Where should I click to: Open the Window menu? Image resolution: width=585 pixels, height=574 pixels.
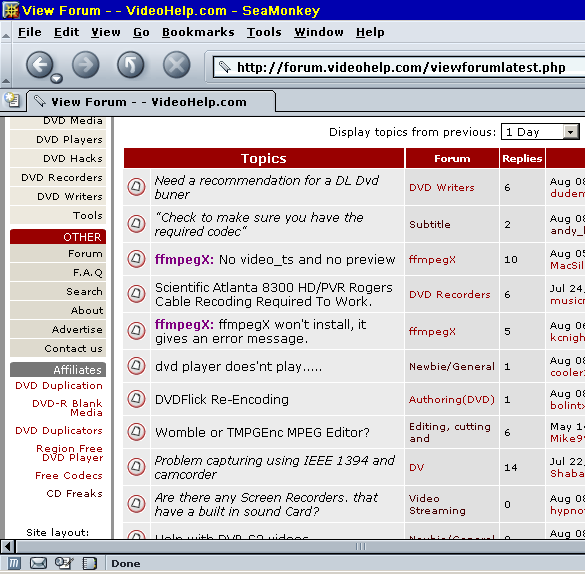319,32
